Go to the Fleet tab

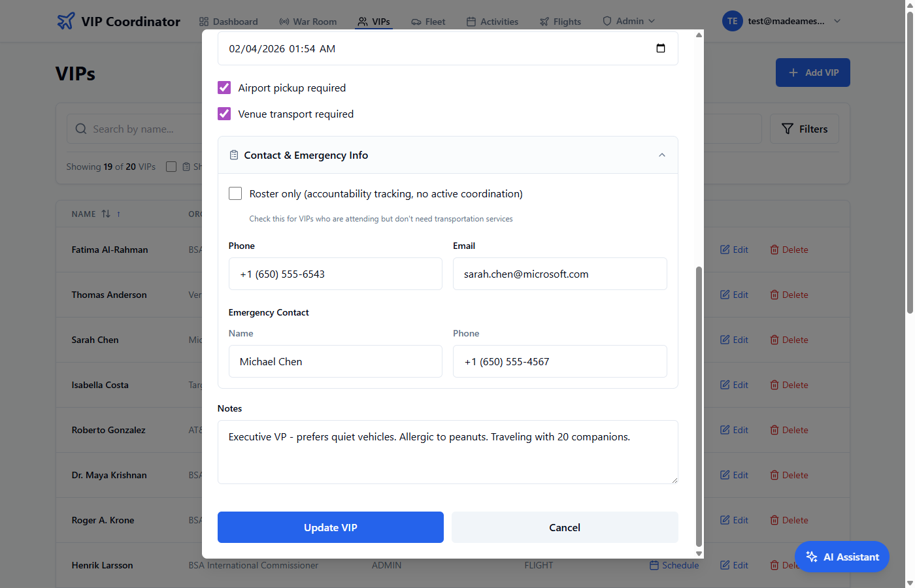[x=428, y=22]
